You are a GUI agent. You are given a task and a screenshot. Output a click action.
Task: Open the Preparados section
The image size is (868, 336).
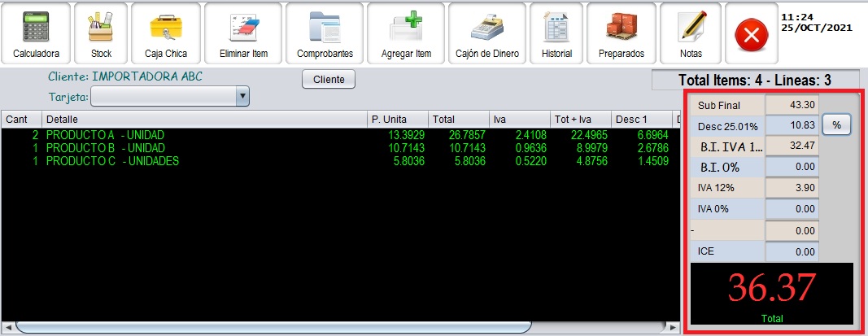tap(622, 33)
